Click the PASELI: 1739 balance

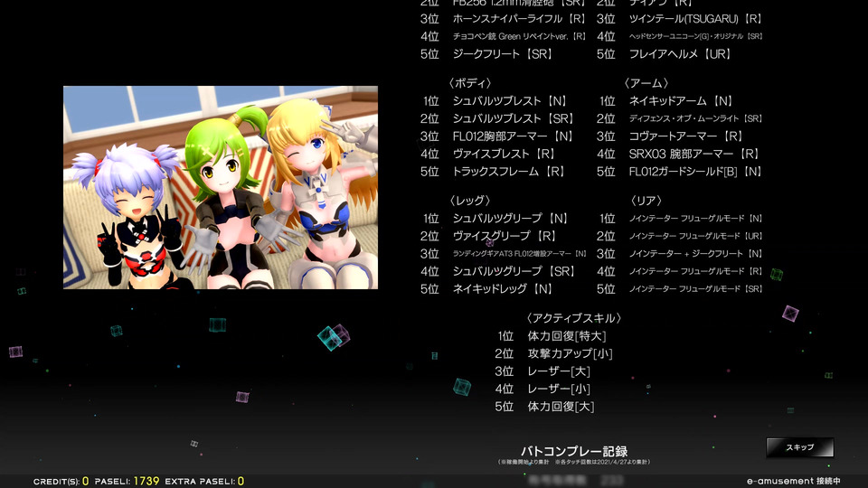127,482
